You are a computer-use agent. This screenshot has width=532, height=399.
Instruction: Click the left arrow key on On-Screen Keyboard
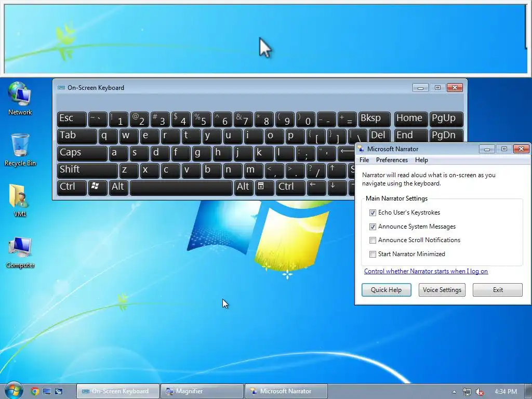316,187
